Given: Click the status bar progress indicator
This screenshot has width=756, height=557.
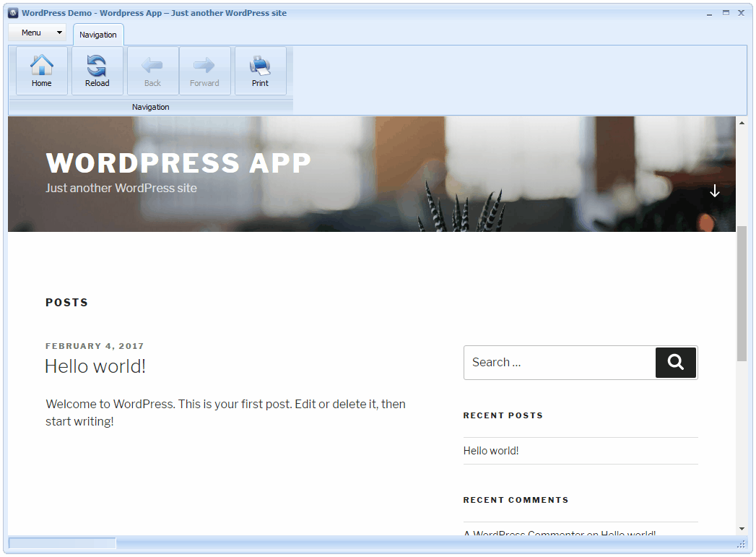Looking at the screenshot, I should point(62,543).
